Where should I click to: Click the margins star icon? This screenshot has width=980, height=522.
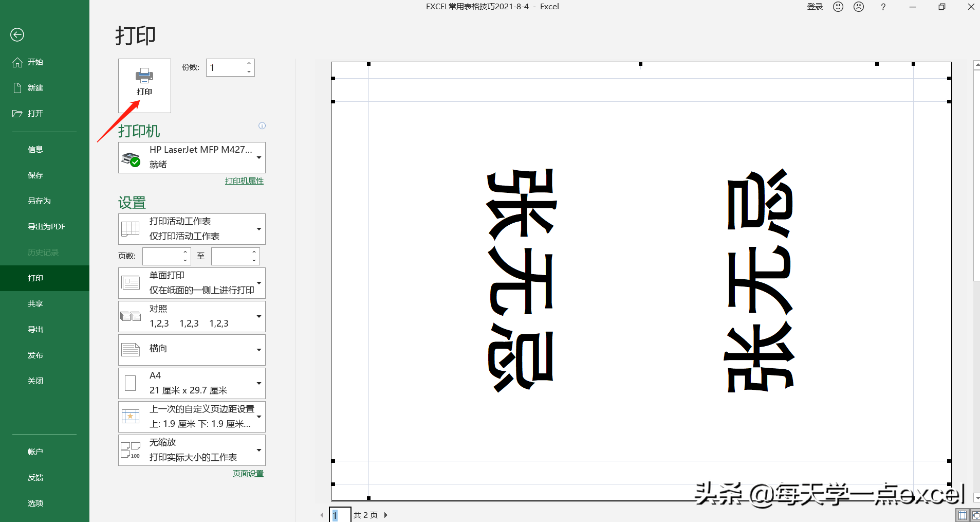point(131,417)
